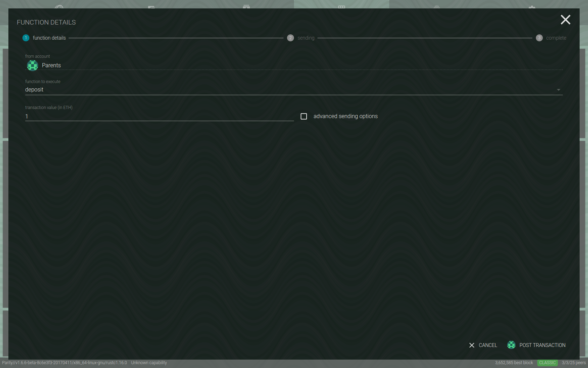Open the function to execute dropdown
588x368 pixels.
click(x=294, y=90)
